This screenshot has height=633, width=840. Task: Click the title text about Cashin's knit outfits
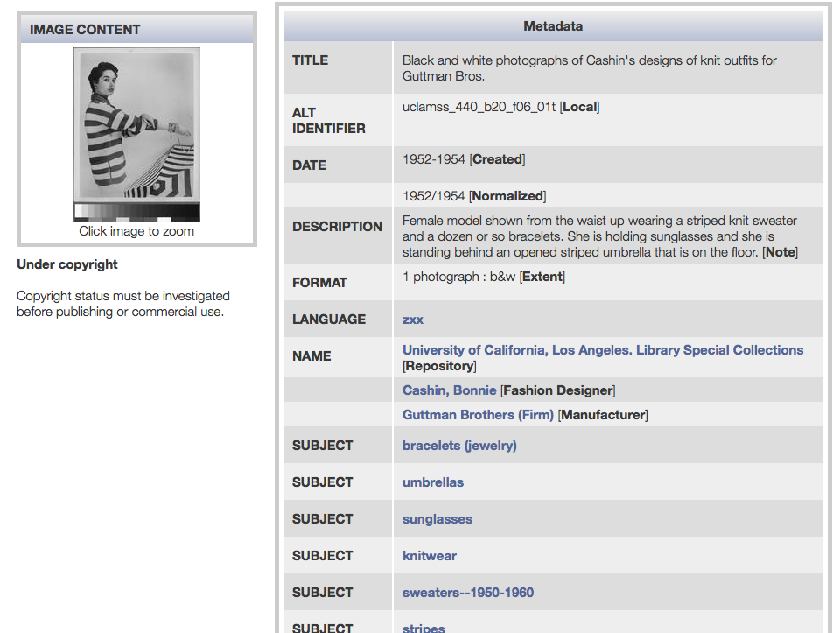click(x=589, y=67)
